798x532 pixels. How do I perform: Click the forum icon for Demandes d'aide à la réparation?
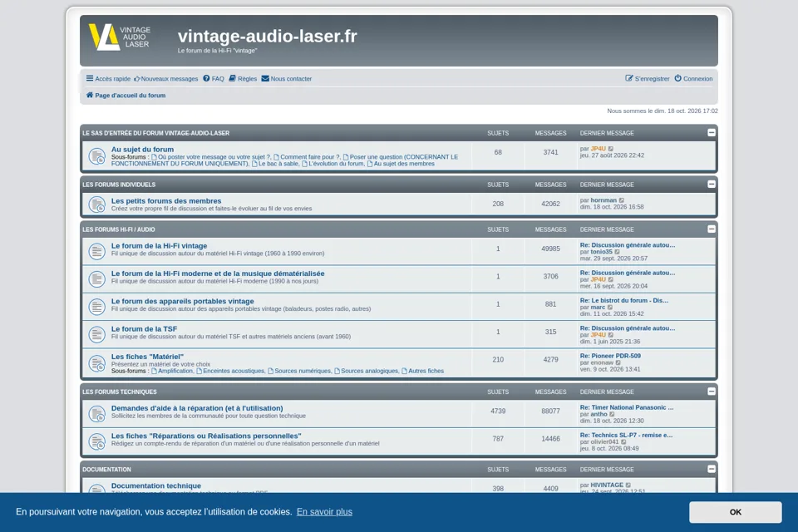pyautogui.click(x=96, y=413)
